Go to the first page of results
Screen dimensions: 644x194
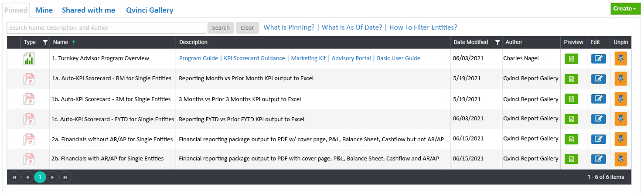click(14, 177)
